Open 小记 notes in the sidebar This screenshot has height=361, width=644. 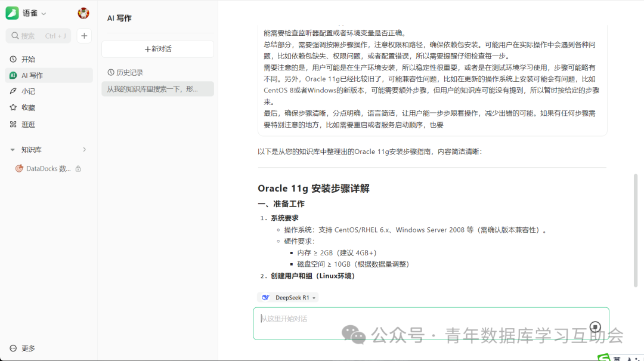coord(49,91)
